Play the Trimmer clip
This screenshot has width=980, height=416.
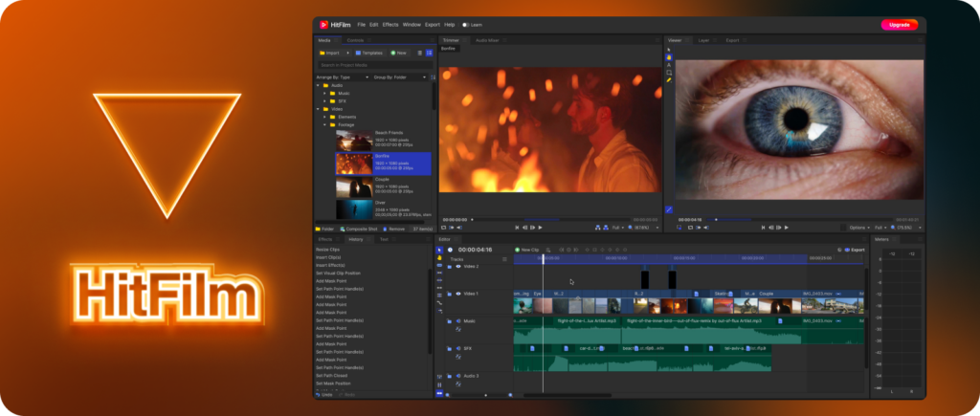coord(540,228)
